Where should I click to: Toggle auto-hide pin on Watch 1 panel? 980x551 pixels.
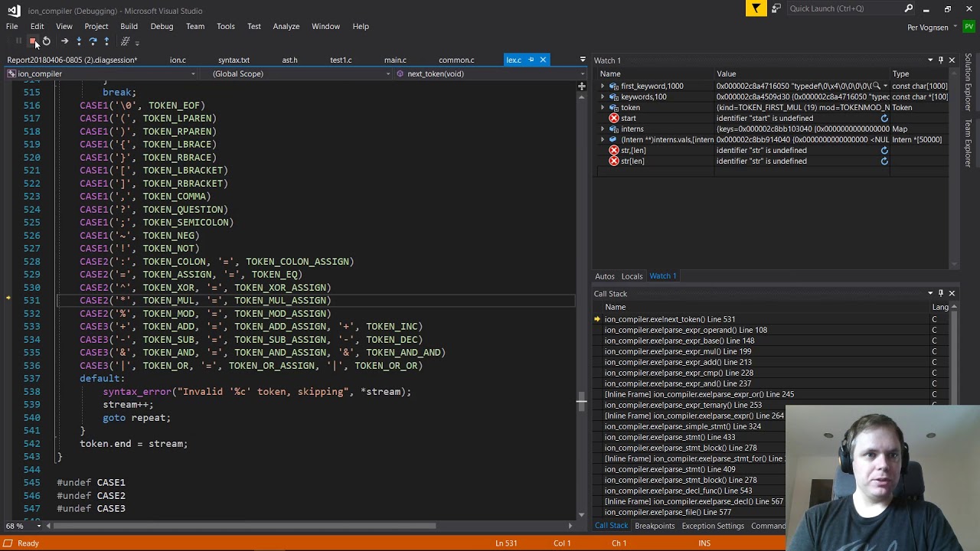[x=941, y=60]
